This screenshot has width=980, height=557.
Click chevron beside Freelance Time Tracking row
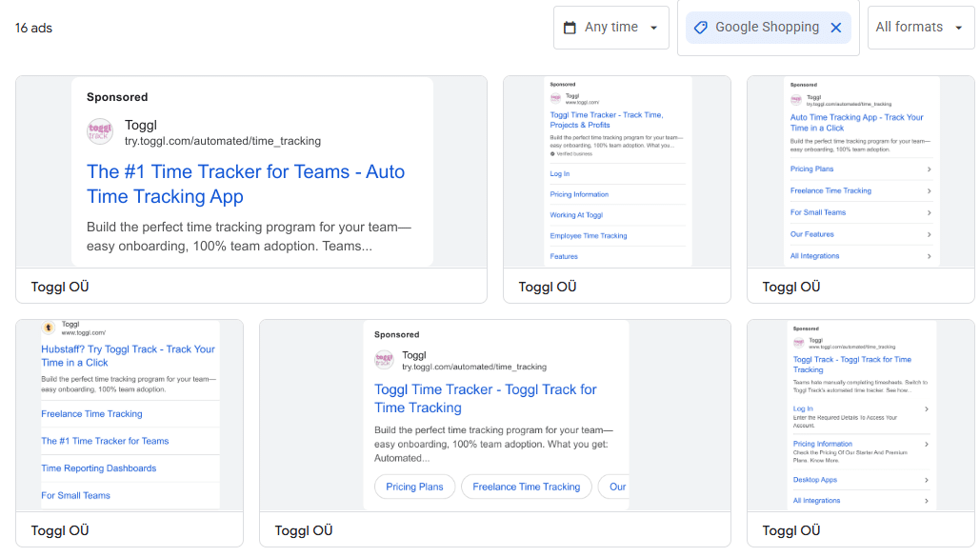[929, 191]
